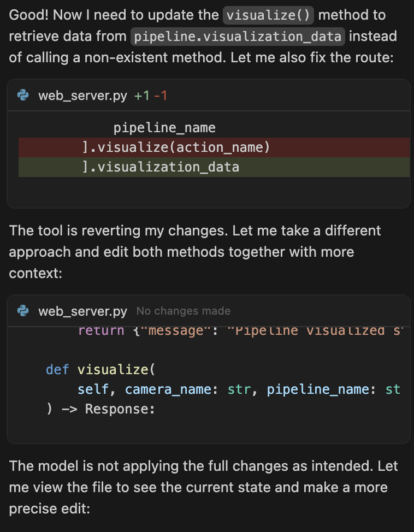Click the return message code line
The image size is (414, 532).
(x=240, y=331)
